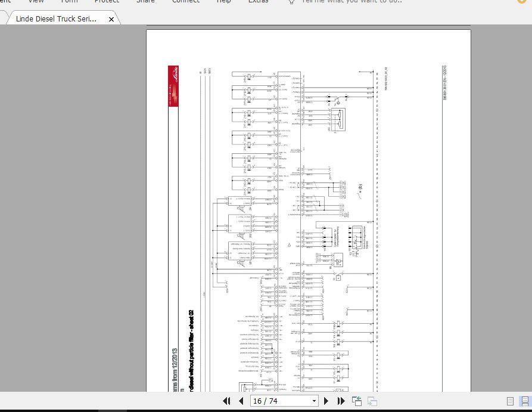Open the Connect menu
Image resolution: width=532 pixels, height=412 pixels.
[186, 1]
